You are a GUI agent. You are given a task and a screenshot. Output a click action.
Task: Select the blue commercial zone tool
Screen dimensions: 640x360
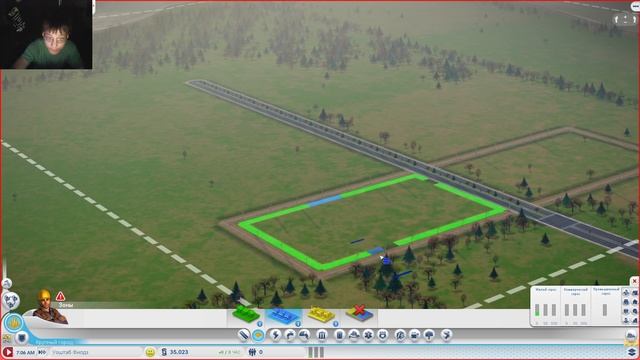click(x=283, y=315)
